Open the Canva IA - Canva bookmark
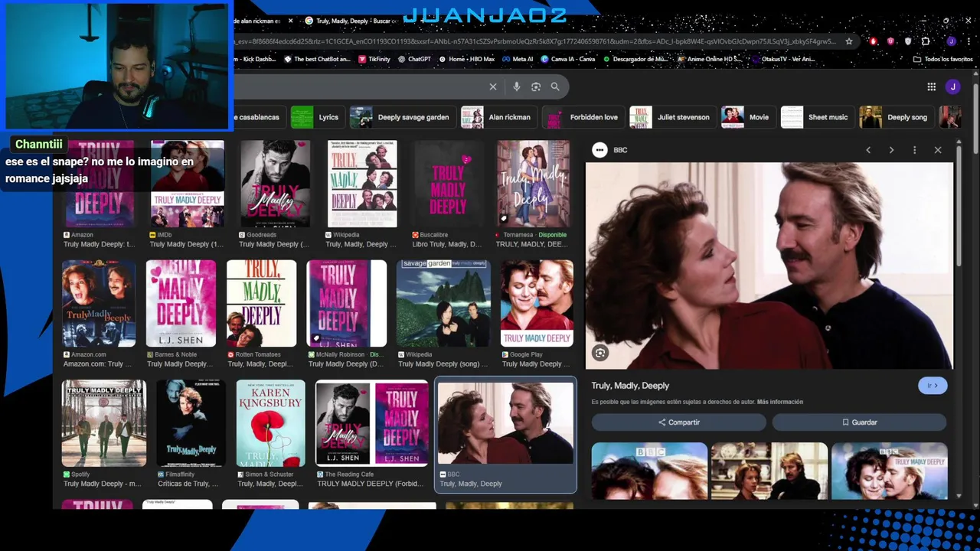Screen dimensions: 980x551 pos(568,59)
